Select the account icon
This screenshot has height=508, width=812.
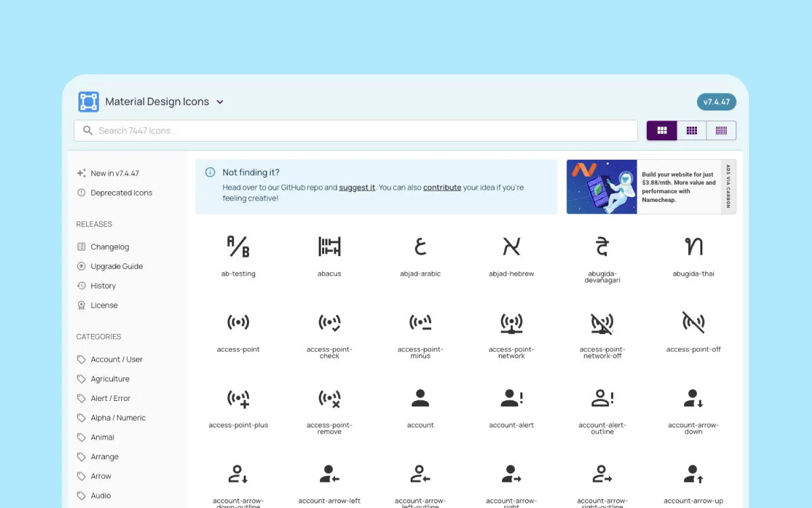pyautogui.click(x=420, y=398)
